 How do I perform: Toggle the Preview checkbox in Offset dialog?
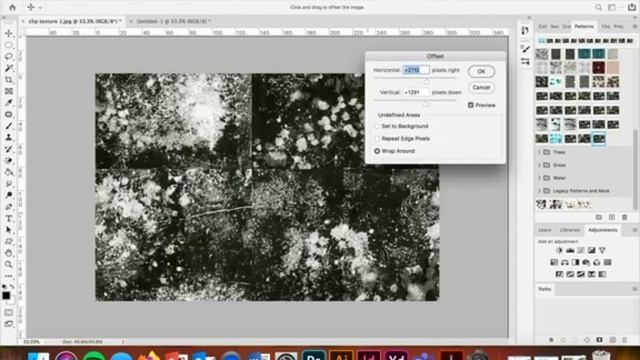click(471, 105)
